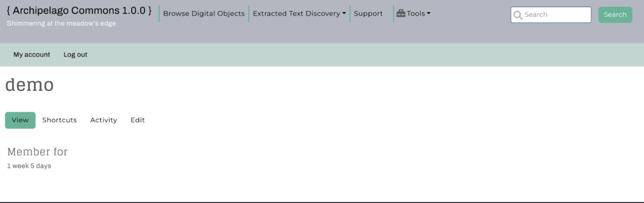Click the Archipelago Commons 1.0.0 site title
This screenshot has height=203, width=644.
pyautogui.click(x=79, y=11)
